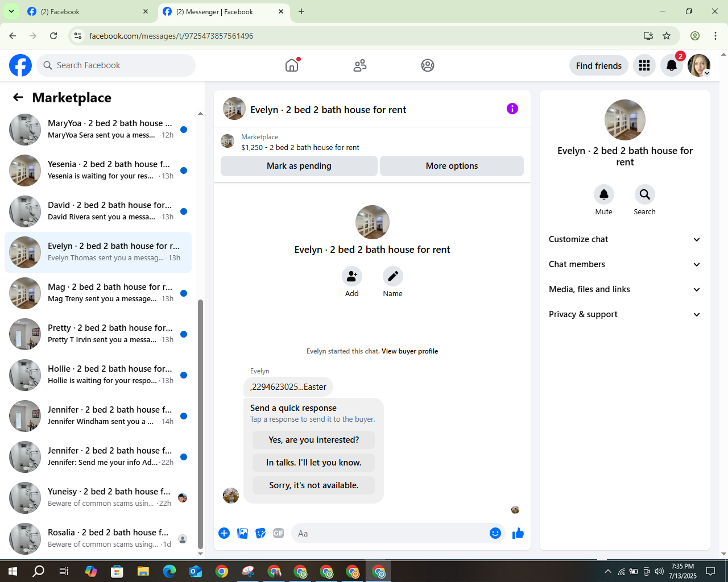Open Outlook from taskbar
The width and height of the screenshot is (728, 582).
[196, 571]
